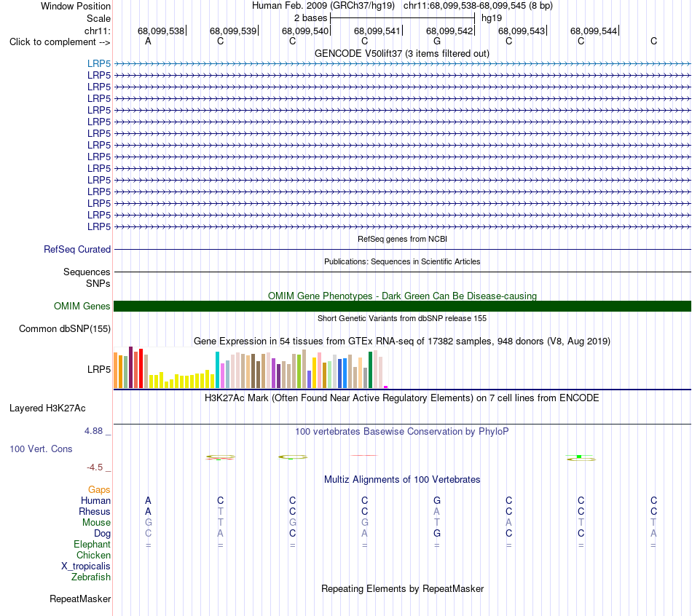The height and width of the screenshot is (616, 692).
Task: Click the '4.88 _' conservation axis value
Action: (x=98, y=431)
